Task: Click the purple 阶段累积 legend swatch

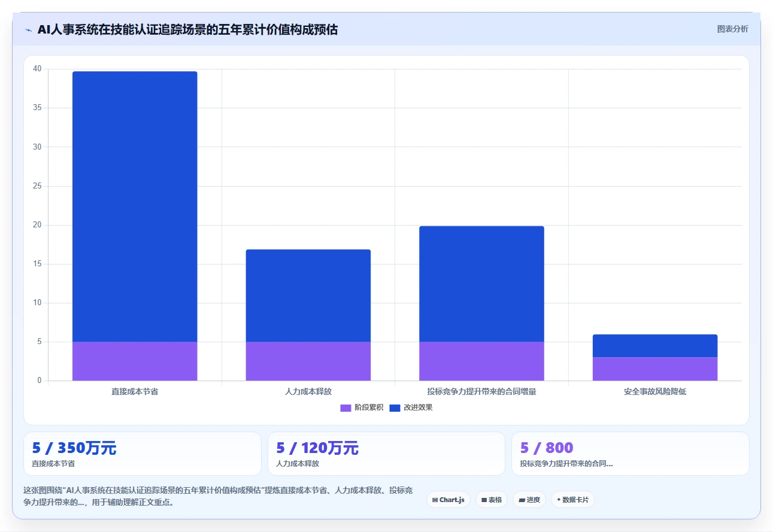Action: click(x=345, y=408)
